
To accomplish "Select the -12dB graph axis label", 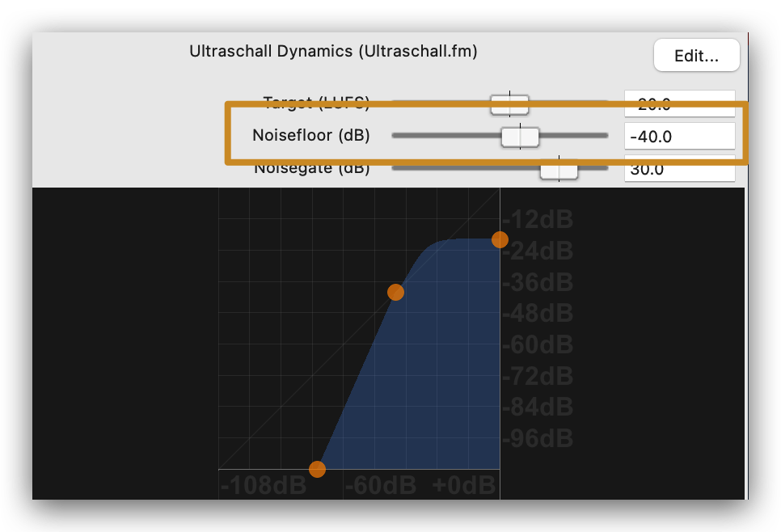I will (538, 219).
